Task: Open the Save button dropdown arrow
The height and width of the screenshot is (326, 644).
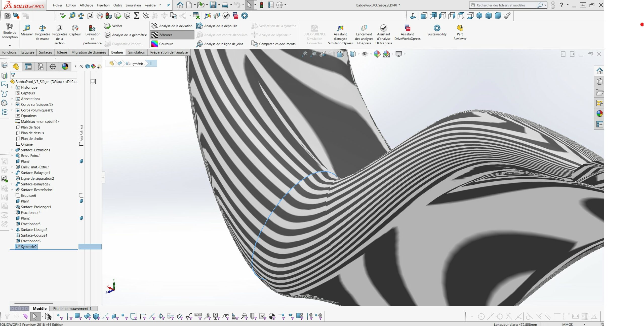Action: pos(219,5)
